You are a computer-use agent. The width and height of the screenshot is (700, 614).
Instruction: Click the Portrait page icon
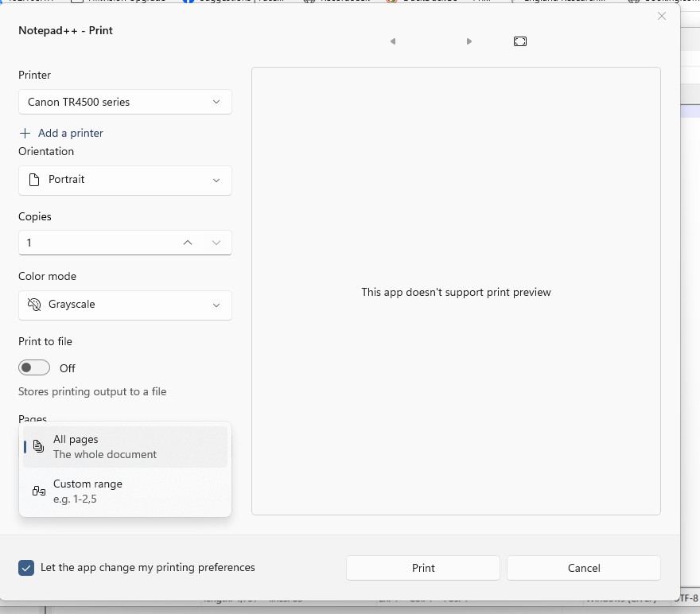click(34, 180)
